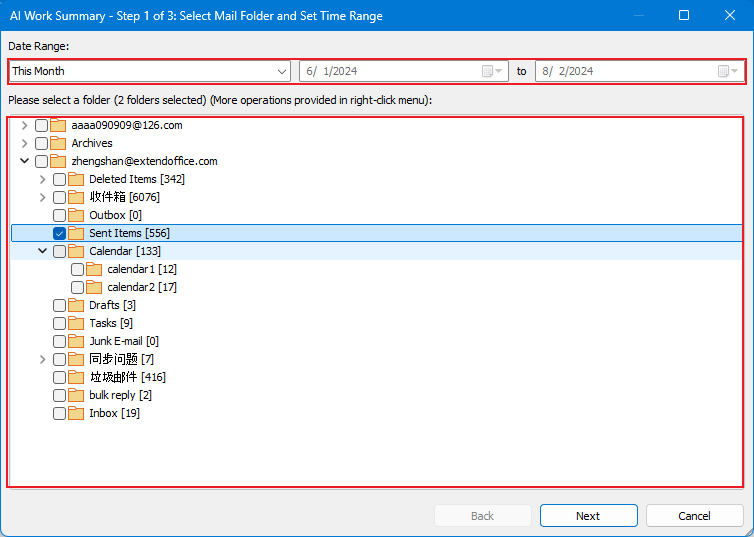Viewport: 754px width, 537px height.
Task: Click the bulk reply folder icon
Action: [x=77, y=395]
